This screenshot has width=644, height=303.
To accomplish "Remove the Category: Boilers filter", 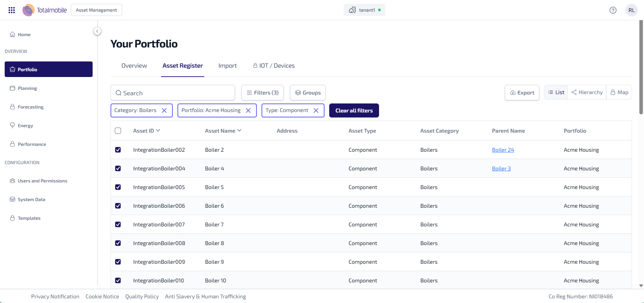I will point(164,110).
